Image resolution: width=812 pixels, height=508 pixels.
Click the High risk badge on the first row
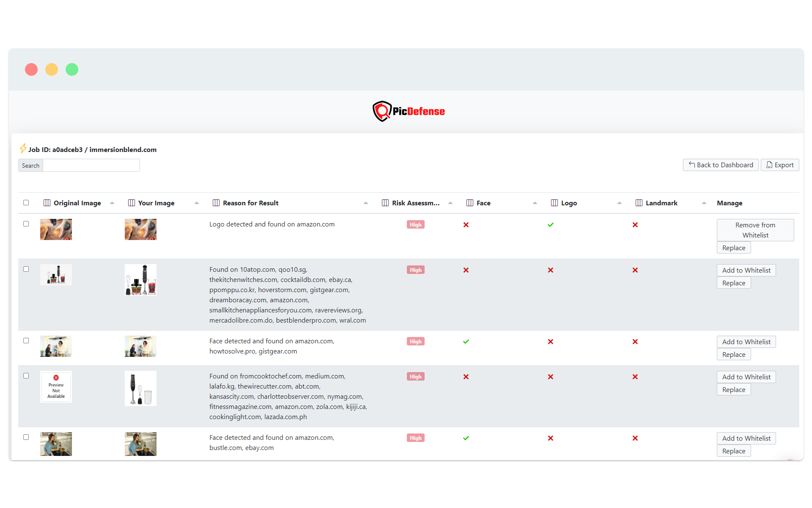pyautogui.click(x=415, y=224)
